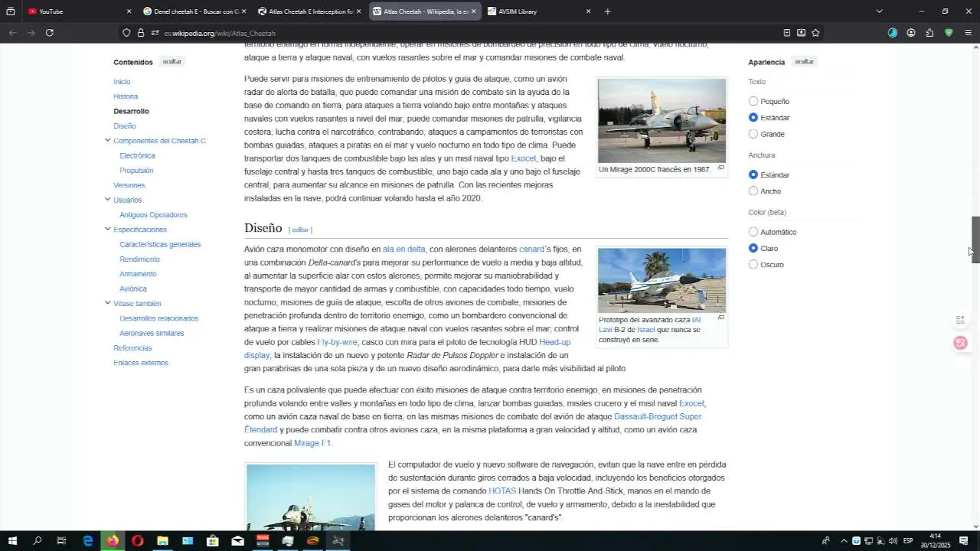
Task: Click the floating grid-plus widget icon
Action: click(x=960, y=320)
